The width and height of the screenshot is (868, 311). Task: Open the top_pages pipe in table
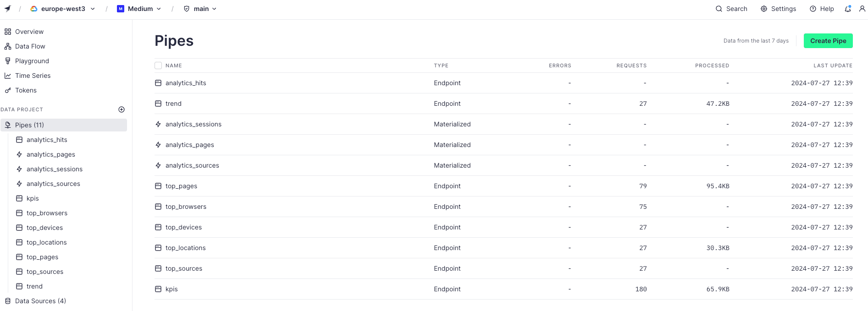pyautogui.click(x=181, y=186)
